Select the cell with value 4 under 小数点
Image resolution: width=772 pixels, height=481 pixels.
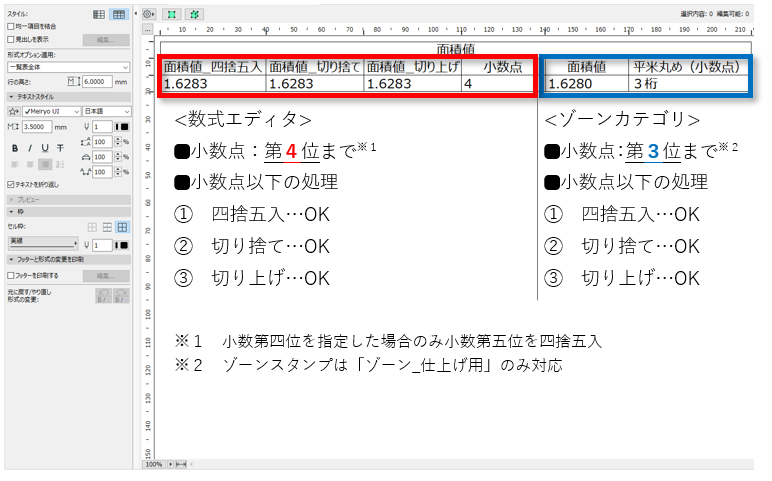(498, 84)
